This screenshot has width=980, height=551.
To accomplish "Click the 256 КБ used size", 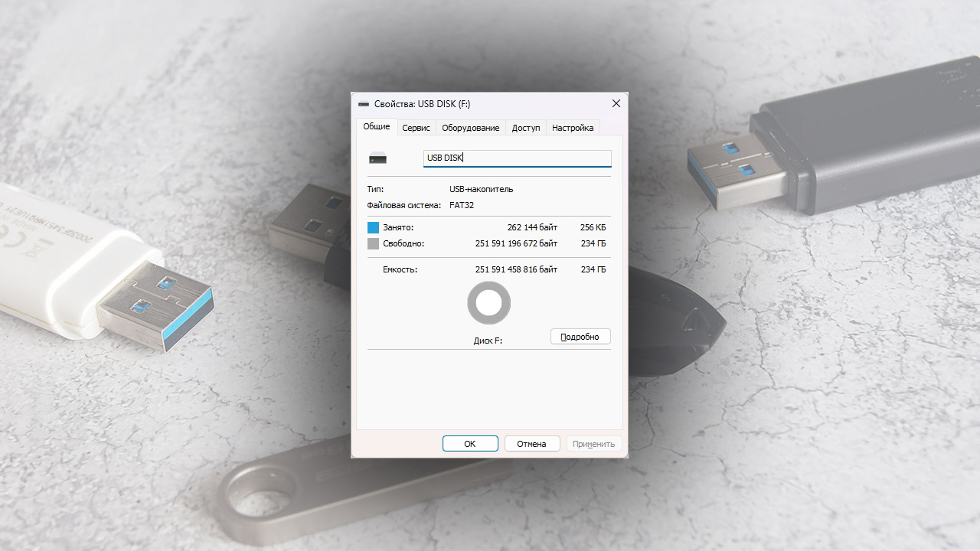I will click(593, 227).
